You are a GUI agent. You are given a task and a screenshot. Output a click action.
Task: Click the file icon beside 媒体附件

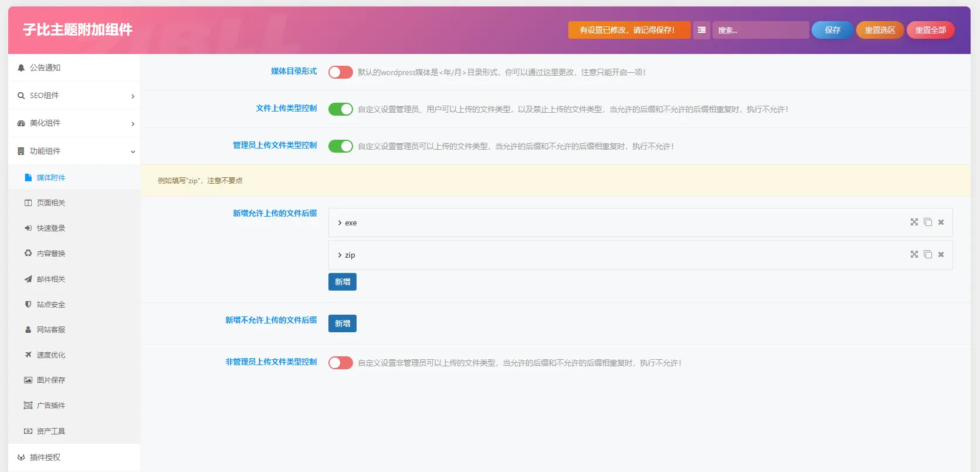click(28, 178)
